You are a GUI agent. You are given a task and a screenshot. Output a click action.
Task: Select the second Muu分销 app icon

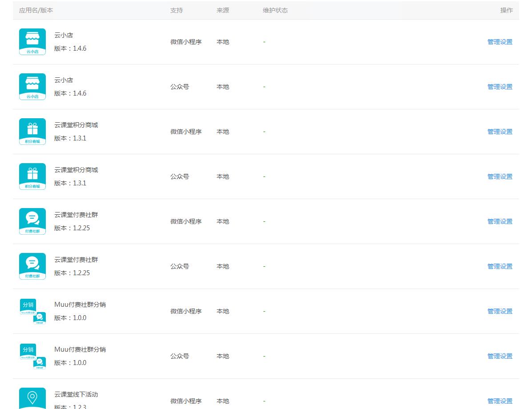tap(32, 356)
